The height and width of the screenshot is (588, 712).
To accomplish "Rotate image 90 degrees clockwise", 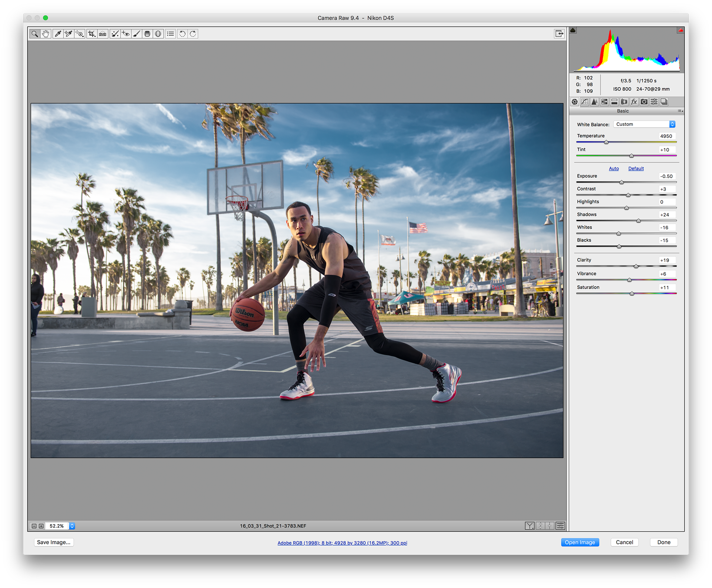I will 193,34.
